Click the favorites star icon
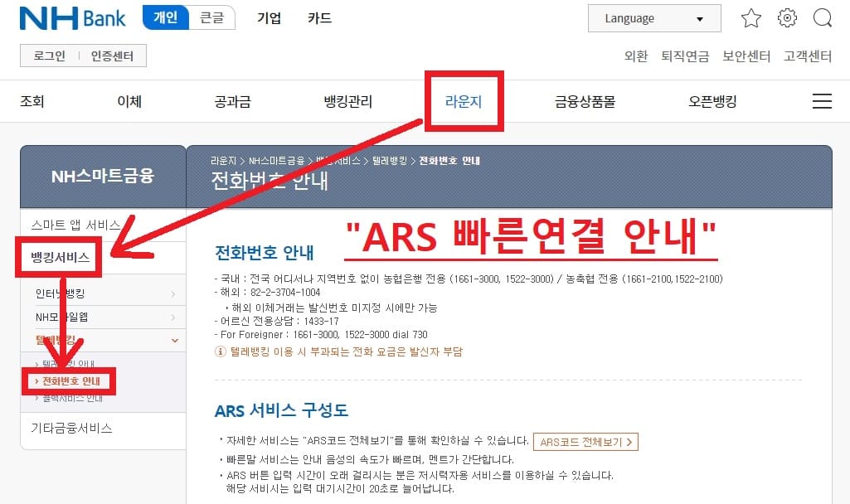Image resolution: width=850 pixels, height=504 pixels. (x=750, y=17)
